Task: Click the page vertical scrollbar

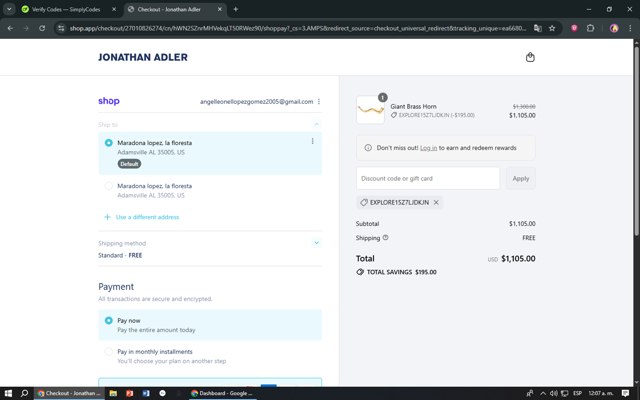Action: tap(636, 139)
